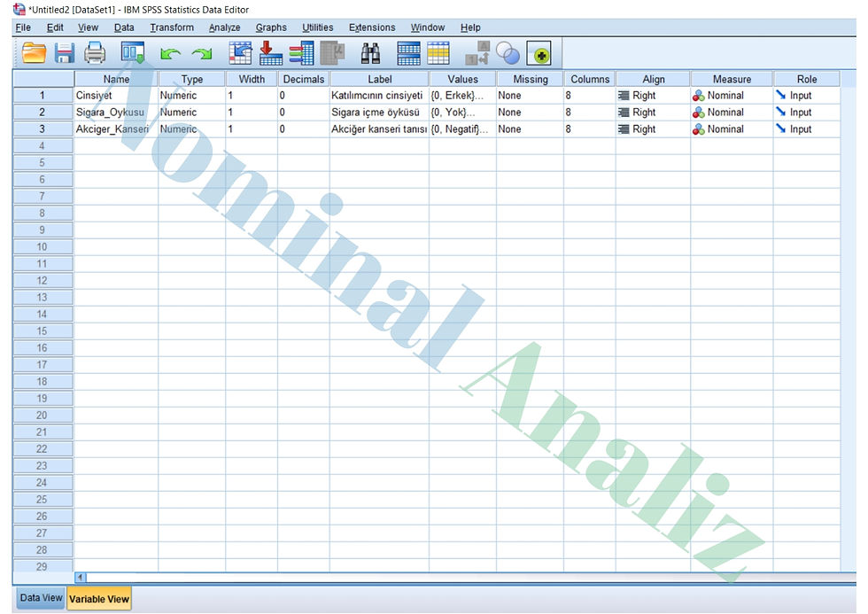Open the Transform menu
Screen dimensions: 868x614
pyautogui.click(x=172, y=27)
